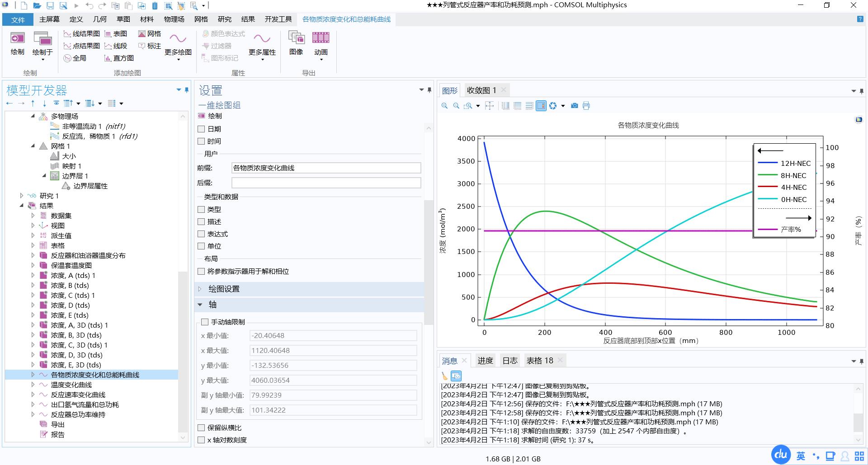Screen dimensions: 868x465
Task: Click the Model Builder tree scrollbar
Action: pos(183,352)
